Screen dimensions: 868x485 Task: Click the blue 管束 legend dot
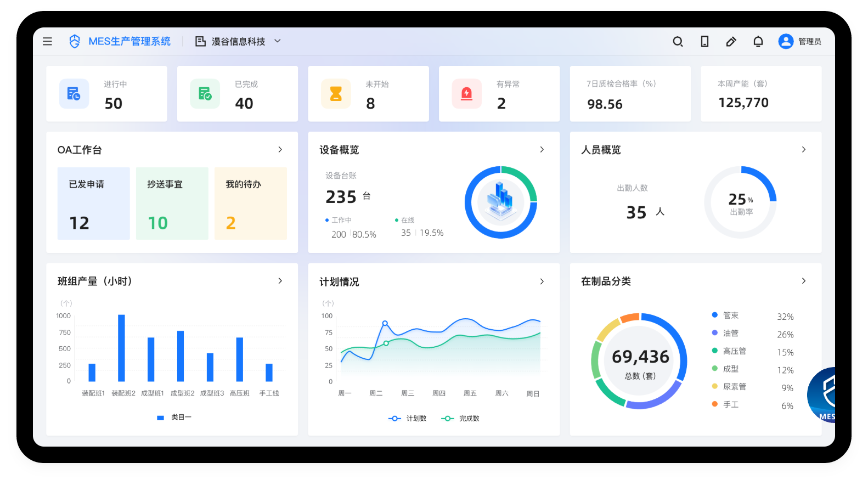coord(715,315)
